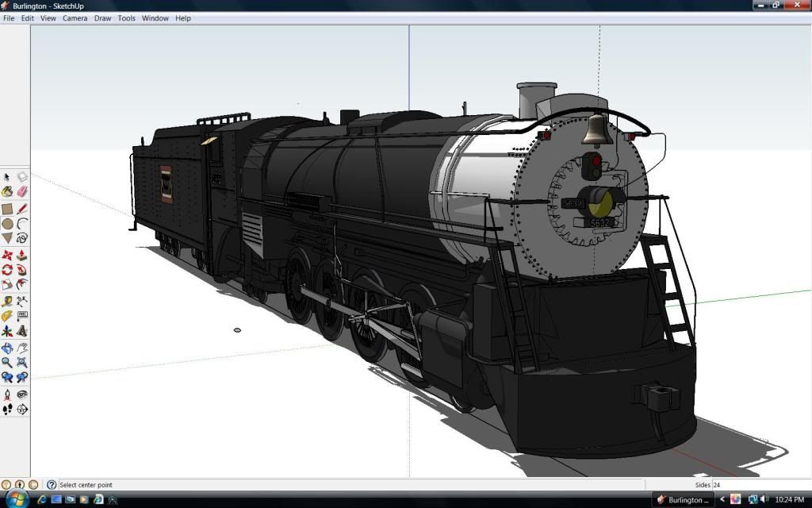Select the yellow Protractor tool
The height and width of the screenshot is (508, 812).
(x=6, y=316)
